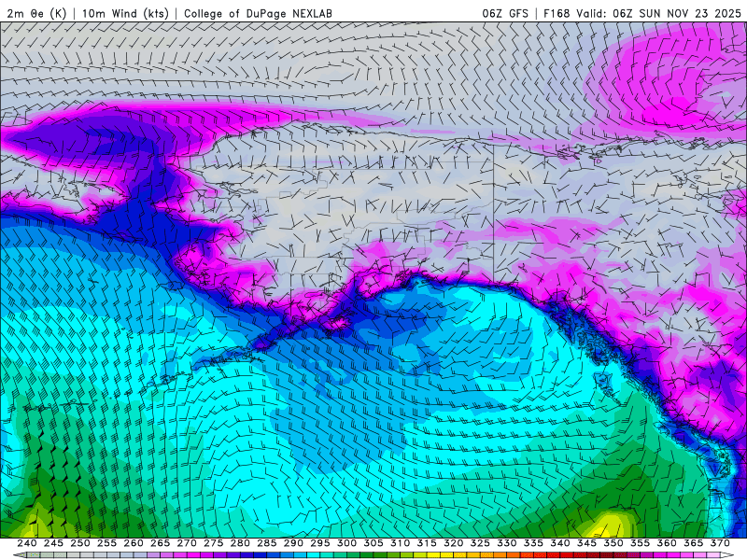Viewport: 747px width, 560px height.
Task: Pick the 365 legend number
Action: coord(694,543)
